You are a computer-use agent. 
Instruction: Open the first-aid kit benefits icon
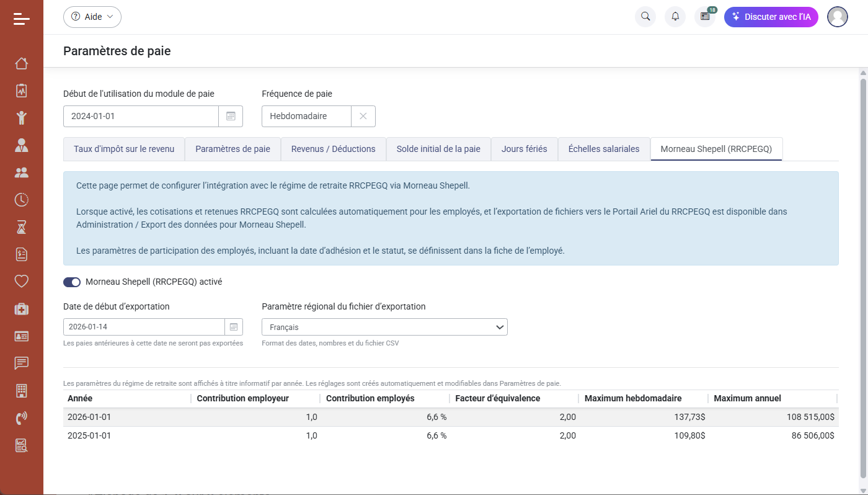click(x=21, y=308)
